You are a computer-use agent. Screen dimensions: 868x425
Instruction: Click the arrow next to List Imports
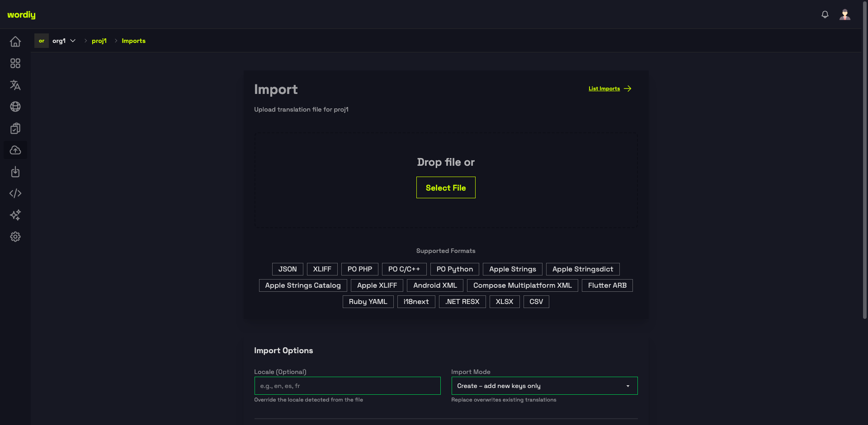[x=627, y=89]
